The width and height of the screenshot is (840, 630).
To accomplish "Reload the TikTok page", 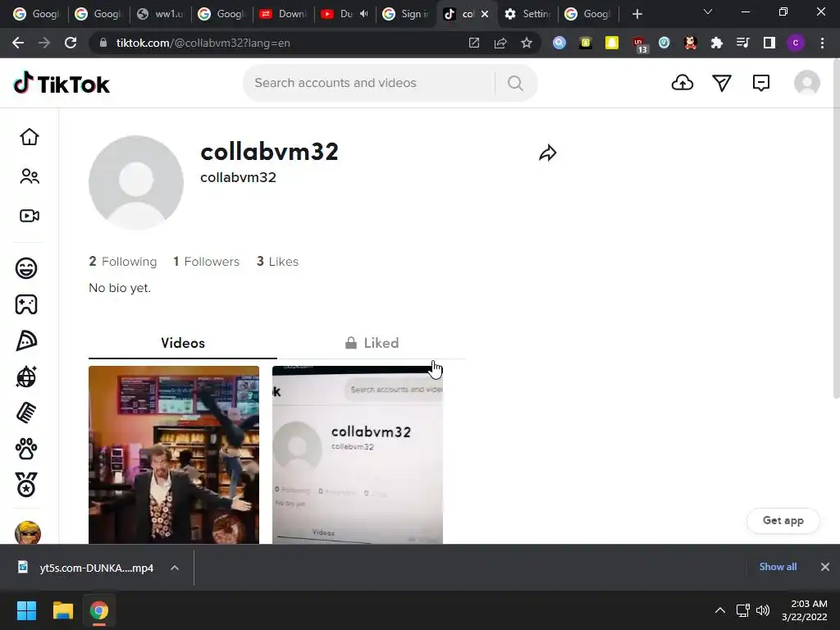I will click(x=71, y=43).
